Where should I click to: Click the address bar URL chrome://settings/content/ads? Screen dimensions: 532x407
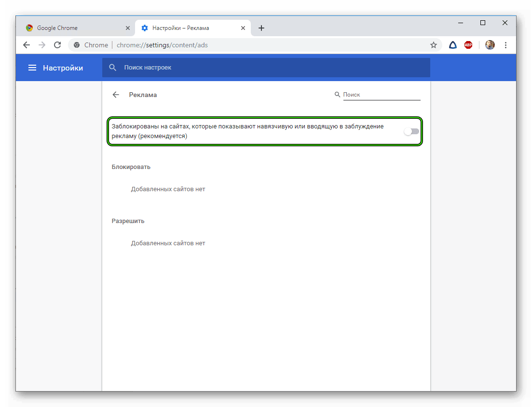[162, 45]
